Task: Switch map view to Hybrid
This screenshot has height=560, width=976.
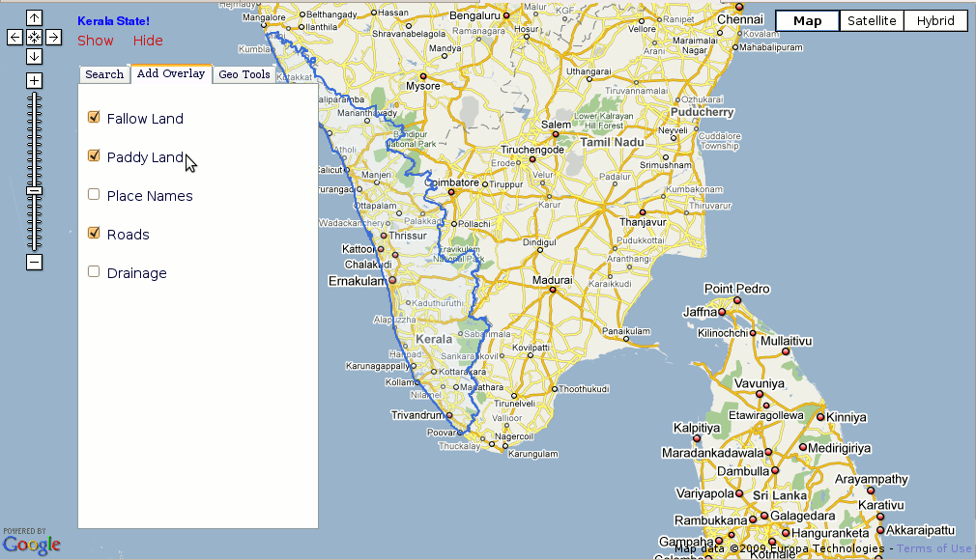Action: [x=934, y=19]
